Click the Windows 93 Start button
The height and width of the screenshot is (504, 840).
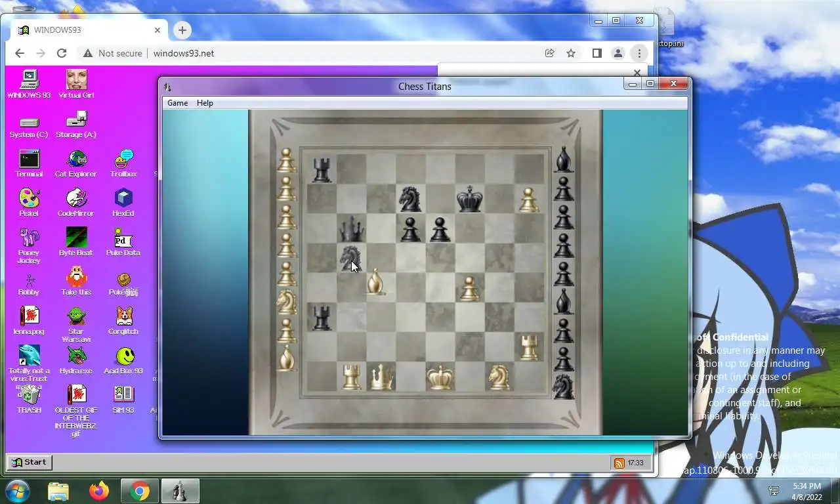coord(29,462)
